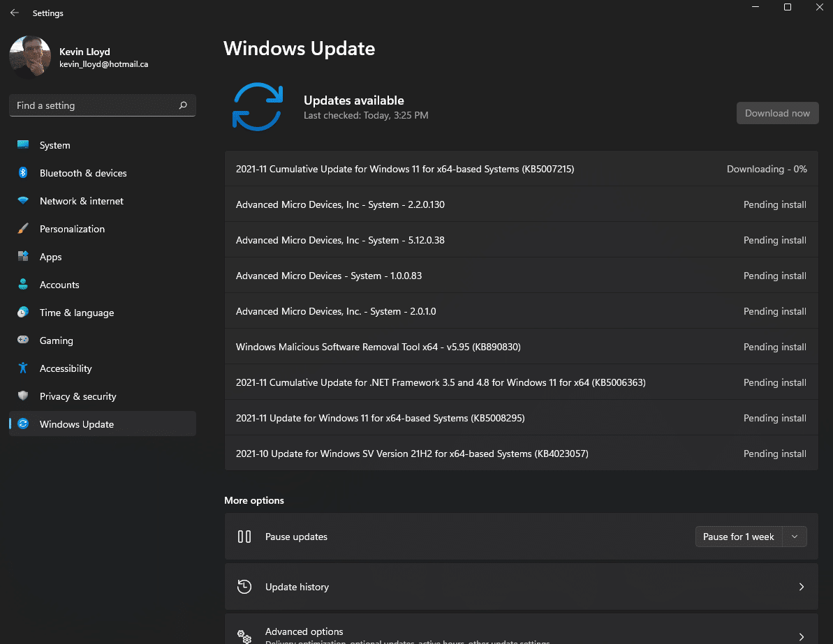The height and width of the screenshot is (644, 833).
Task: Open Network & internet label
Action: (82, 201)
